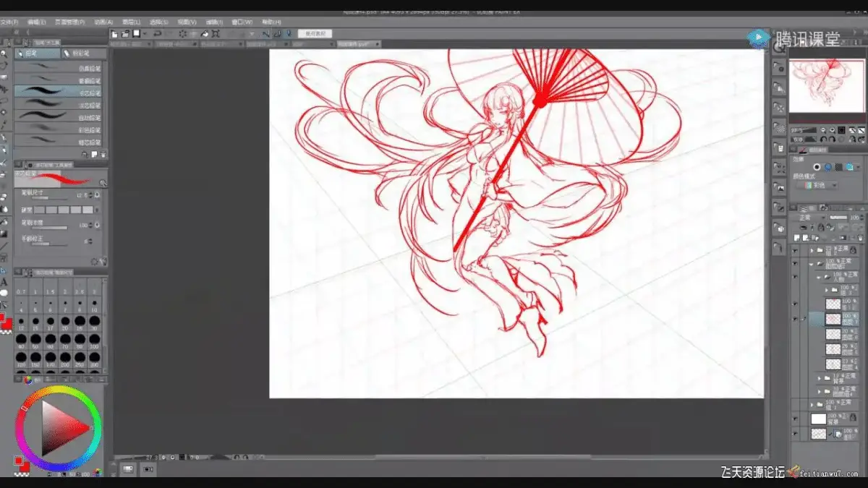This screenshot has height=488, width=868.
Task: Choose the last 硬度 hardness box
Action: (88, 210)
